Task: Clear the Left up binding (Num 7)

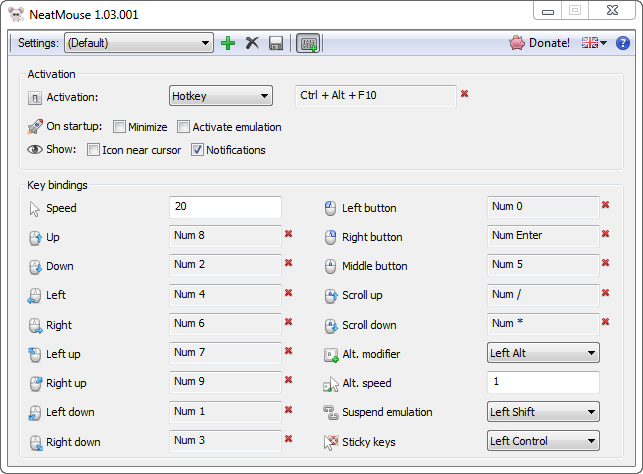Action: (289, 351)
